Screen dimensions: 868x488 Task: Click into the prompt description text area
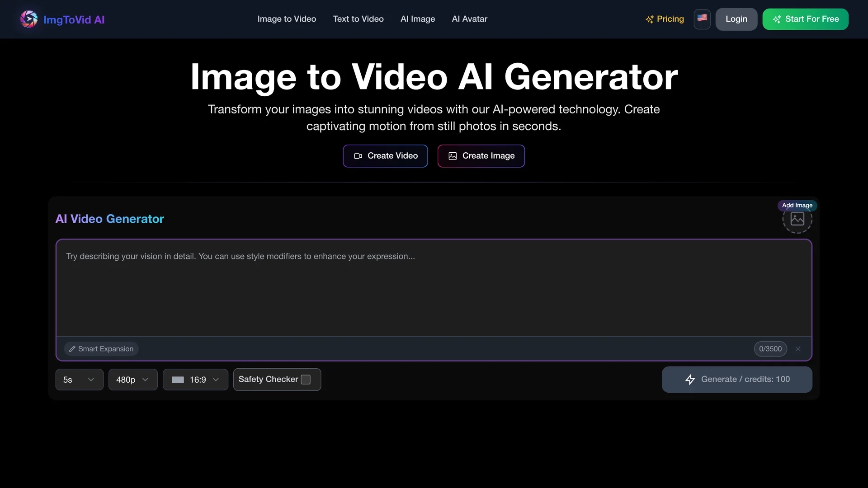coord(434,288)
